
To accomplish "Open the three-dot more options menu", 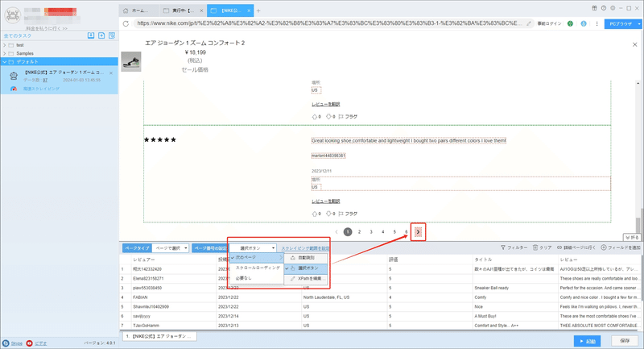I will pyautogui.click(x=597, y=23).
